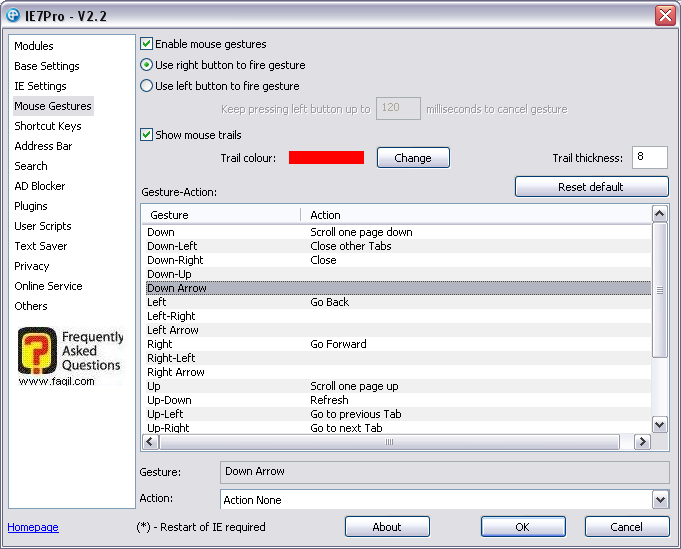Open the Shortcut Keys settings page
Image resolution: width=681 pixels, height=549 pixels.
[x=47, y=126]
